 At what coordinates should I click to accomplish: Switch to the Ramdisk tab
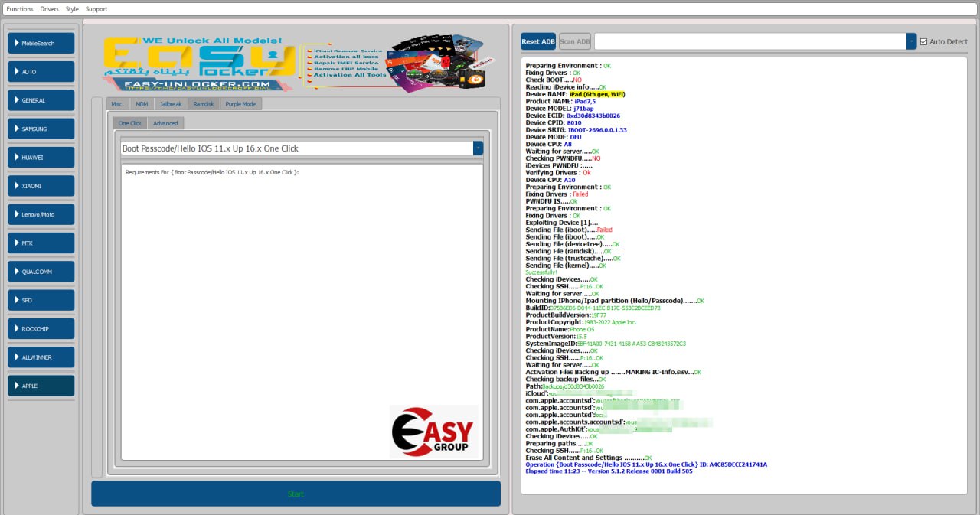click(204, 103)
